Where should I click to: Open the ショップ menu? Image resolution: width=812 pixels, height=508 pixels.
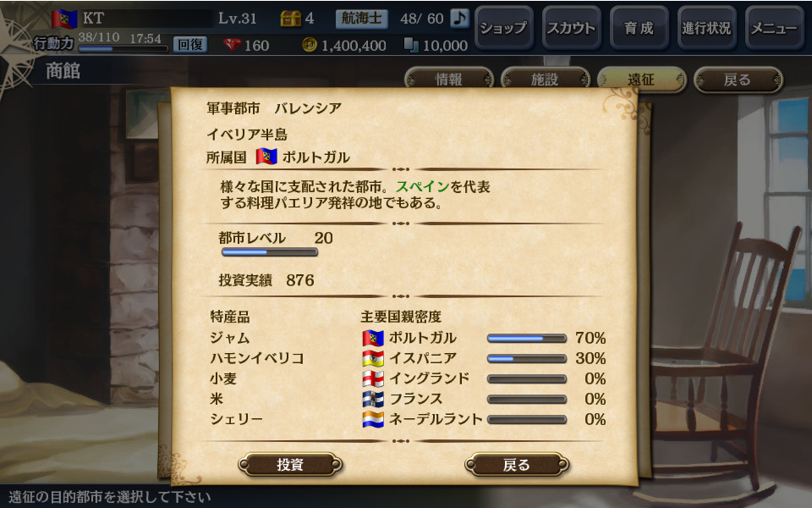pyautogui.click(x=503, y=28)
